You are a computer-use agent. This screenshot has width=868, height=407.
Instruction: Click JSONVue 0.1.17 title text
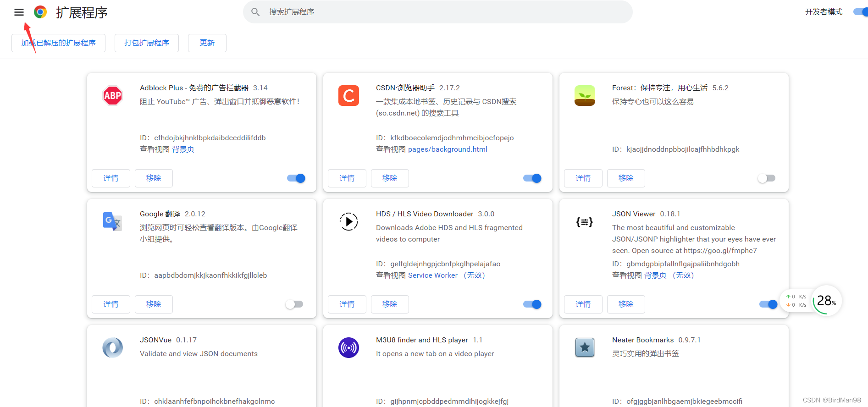tap(168, 340)
